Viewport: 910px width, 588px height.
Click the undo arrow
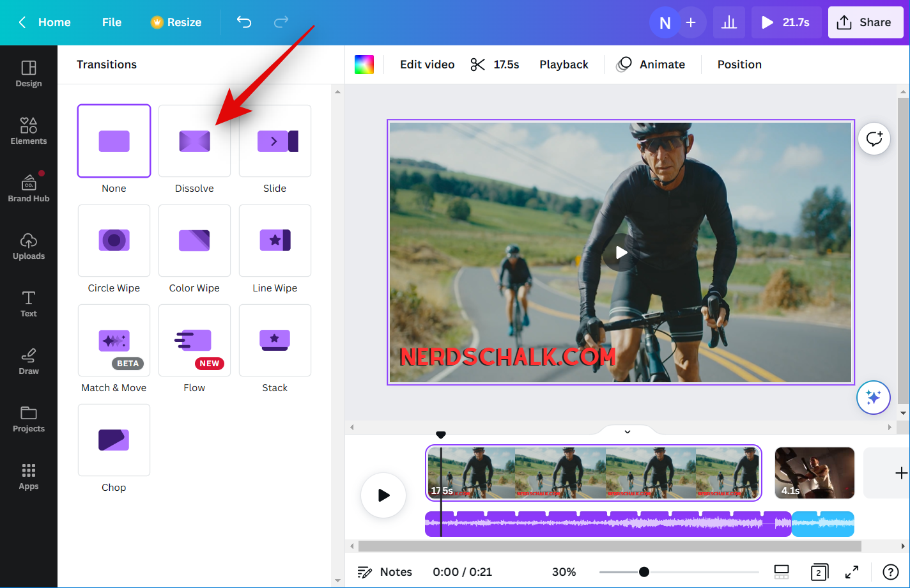244,22
